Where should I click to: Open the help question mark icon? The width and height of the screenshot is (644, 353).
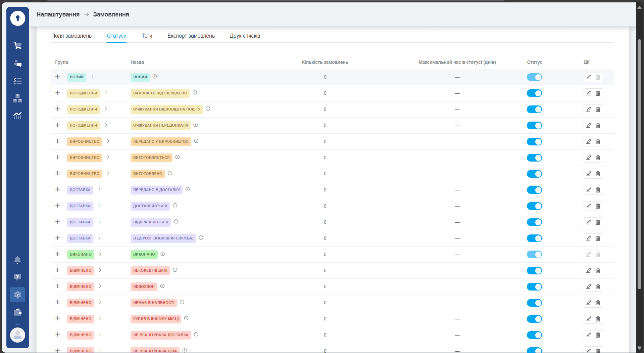pos(17,277)
